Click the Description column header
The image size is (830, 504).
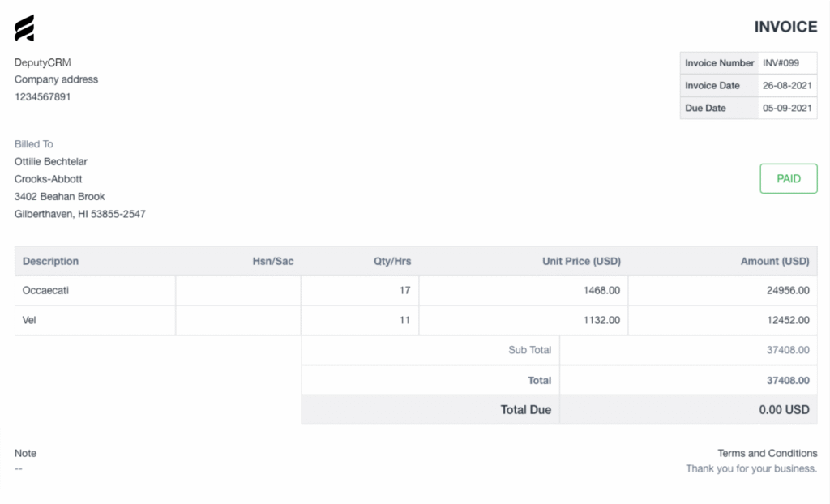tap(51, 261)
